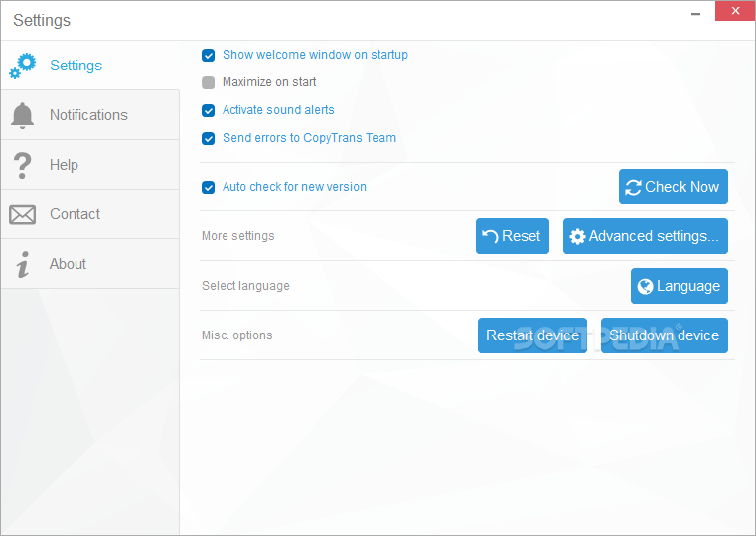Click the Notifications bell icon
The height and width of the screenshot is (536, 756).
pyautogui.click(x=22, y=115)
